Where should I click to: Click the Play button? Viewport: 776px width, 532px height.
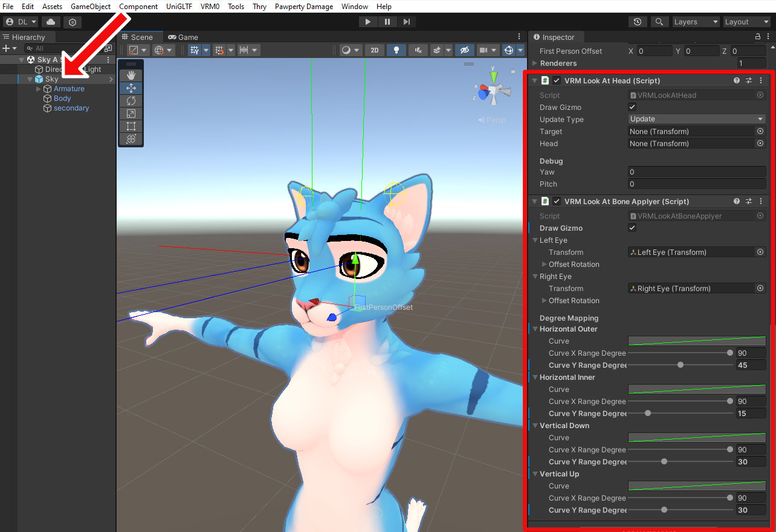367,22
